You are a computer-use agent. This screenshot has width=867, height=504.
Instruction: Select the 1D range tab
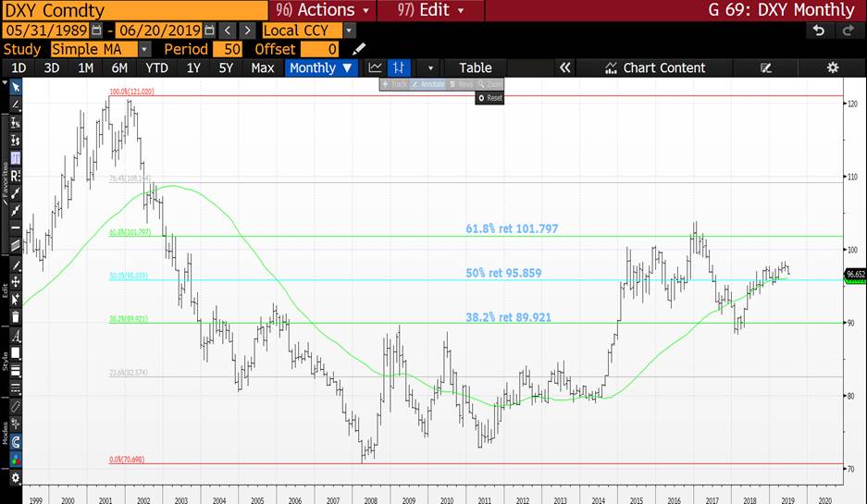(19, 68)
